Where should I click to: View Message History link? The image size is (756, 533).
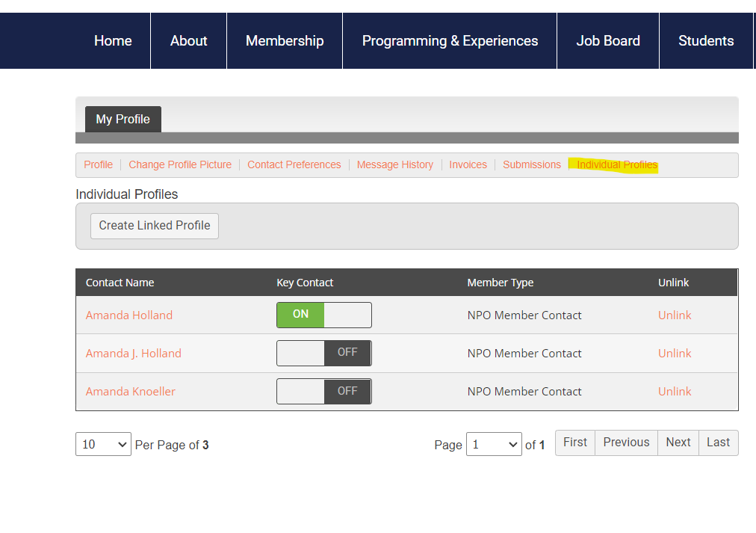[x=395, y=165]
